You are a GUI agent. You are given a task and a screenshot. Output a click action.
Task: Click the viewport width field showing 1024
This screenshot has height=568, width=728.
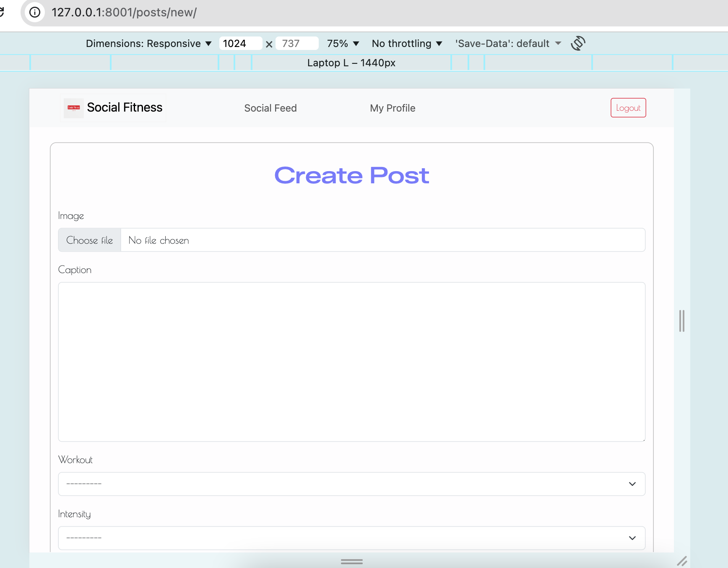(240, 43)
